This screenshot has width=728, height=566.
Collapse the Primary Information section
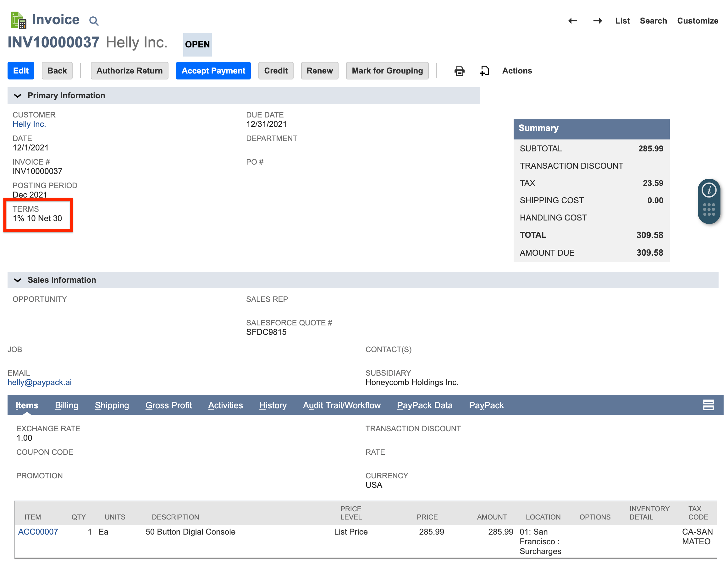(x=18, y=96)
